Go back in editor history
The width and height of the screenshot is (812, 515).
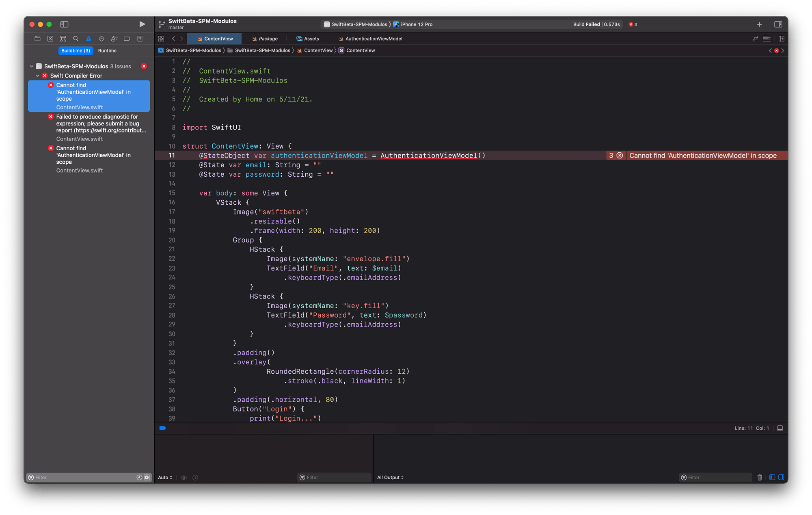(x=173, y=39)
